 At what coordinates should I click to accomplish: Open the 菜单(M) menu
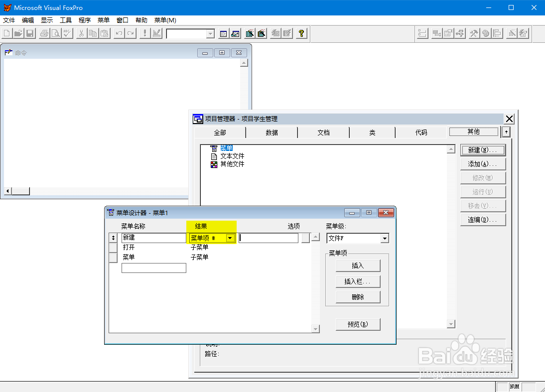[x=165, y=20]
